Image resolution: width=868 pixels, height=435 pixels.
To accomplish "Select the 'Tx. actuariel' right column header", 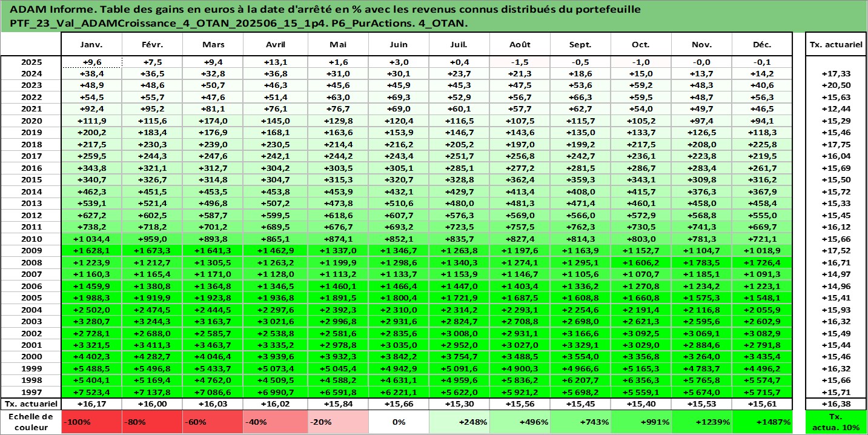I will [835, 45].
